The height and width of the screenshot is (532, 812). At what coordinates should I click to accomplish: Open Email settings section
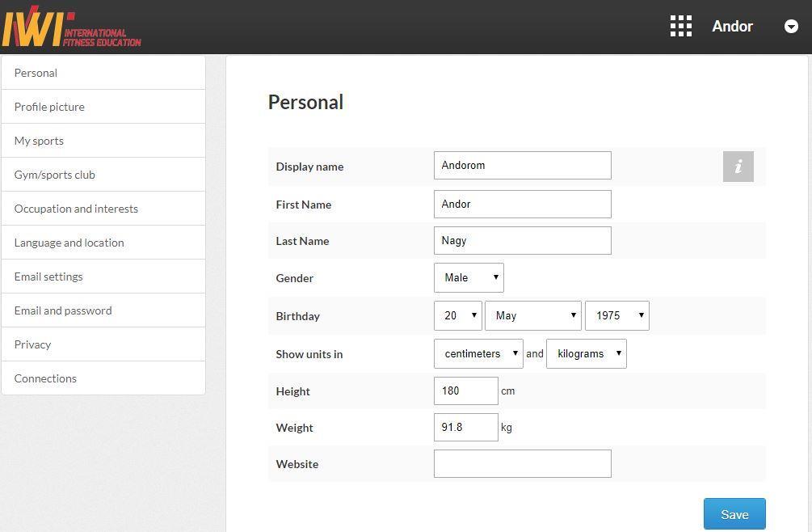(x=103, y=277)
